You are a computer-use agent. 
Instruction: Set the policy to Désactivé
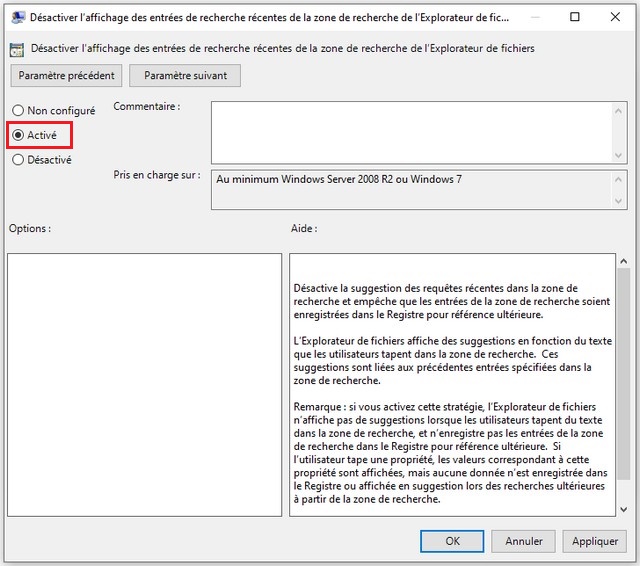tap(18, 159)
